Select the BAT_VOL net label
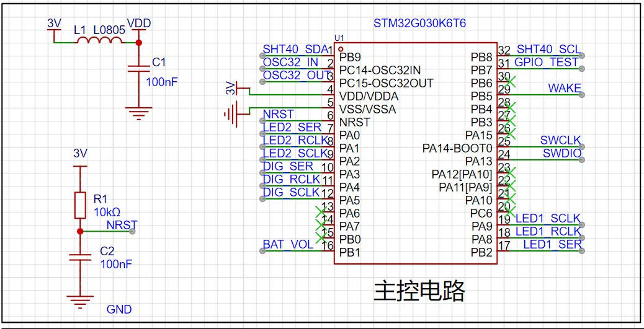The width and height of the screenshot is (644, 329). coord(288,245)
